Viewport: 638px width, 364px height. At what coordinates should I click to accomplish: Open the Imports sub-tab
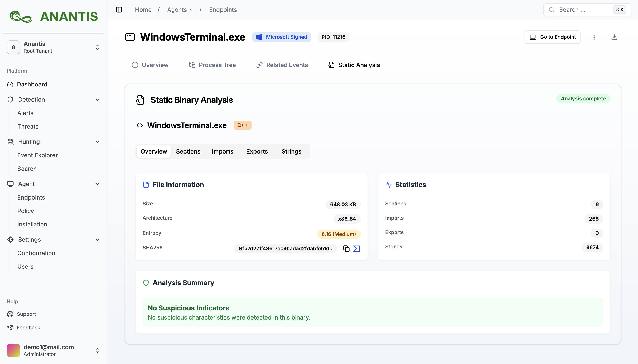click(x=222, y=151)
